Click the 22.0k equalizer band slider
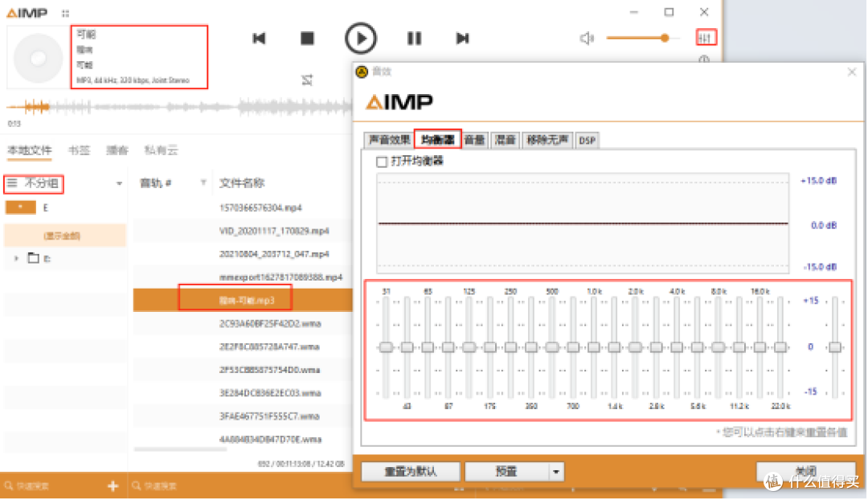868x500 pixels. (780, 347)
